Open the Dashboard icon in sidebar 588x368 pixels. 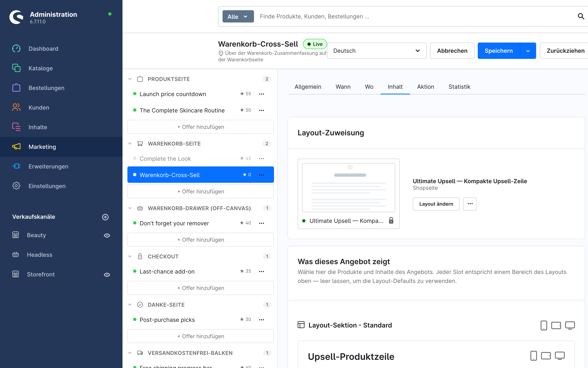coord(16,48)
